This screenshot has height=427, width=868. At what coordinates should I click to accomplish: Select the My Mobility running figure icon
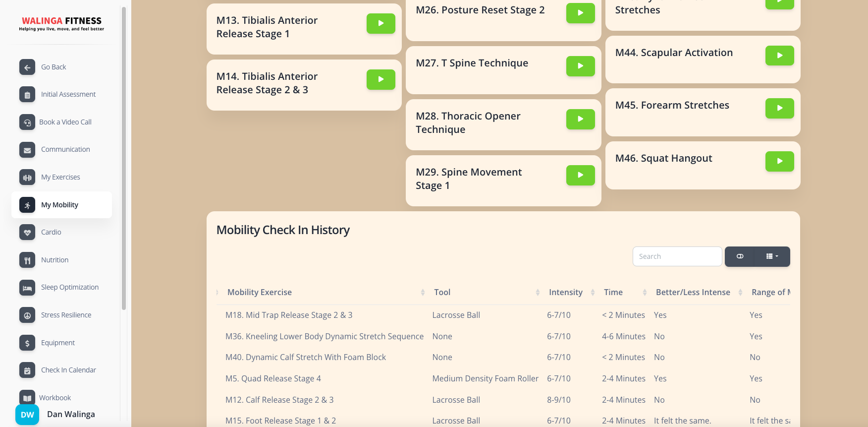coord(27,205)
